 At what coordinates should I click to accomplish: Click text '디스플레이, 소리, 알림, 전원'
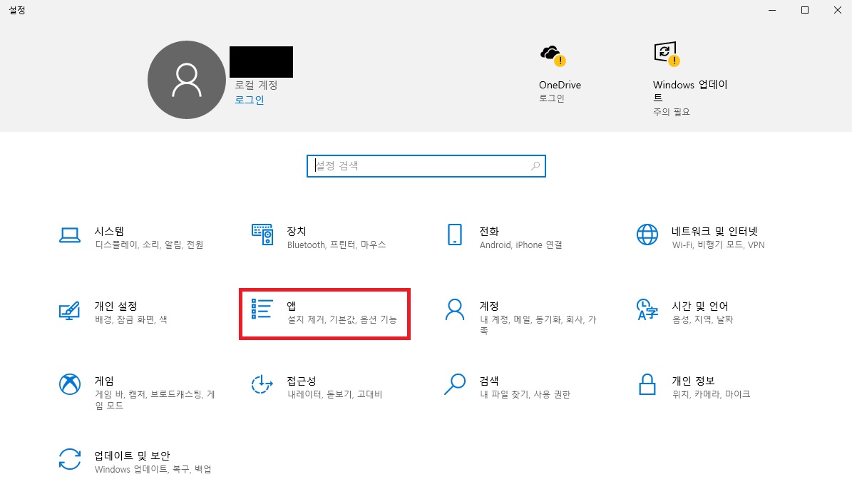150,245
